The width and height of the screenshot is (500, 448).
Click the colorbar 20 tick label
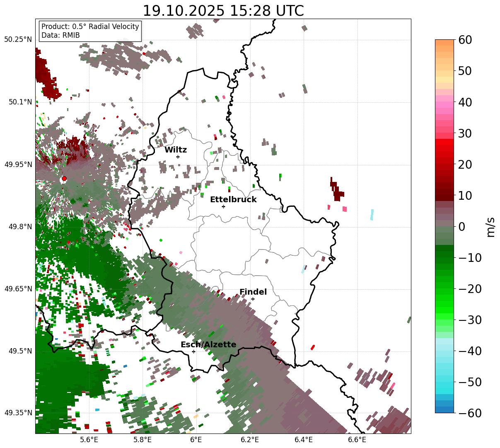coord(465,165)
